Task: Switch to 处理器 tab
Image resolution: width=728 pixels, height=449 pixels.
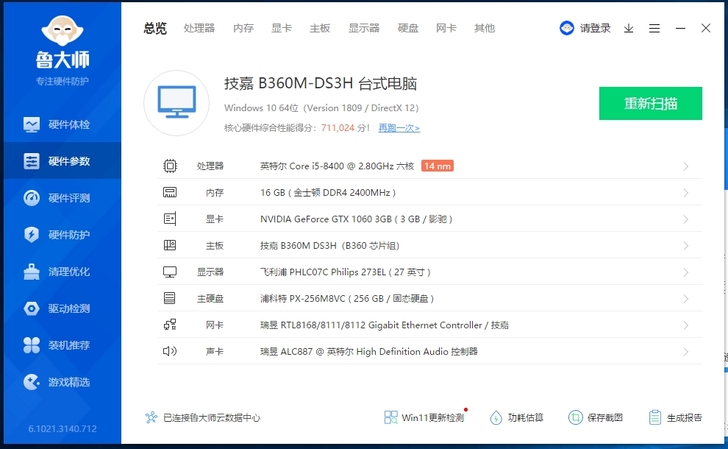Action: [199, 28]
